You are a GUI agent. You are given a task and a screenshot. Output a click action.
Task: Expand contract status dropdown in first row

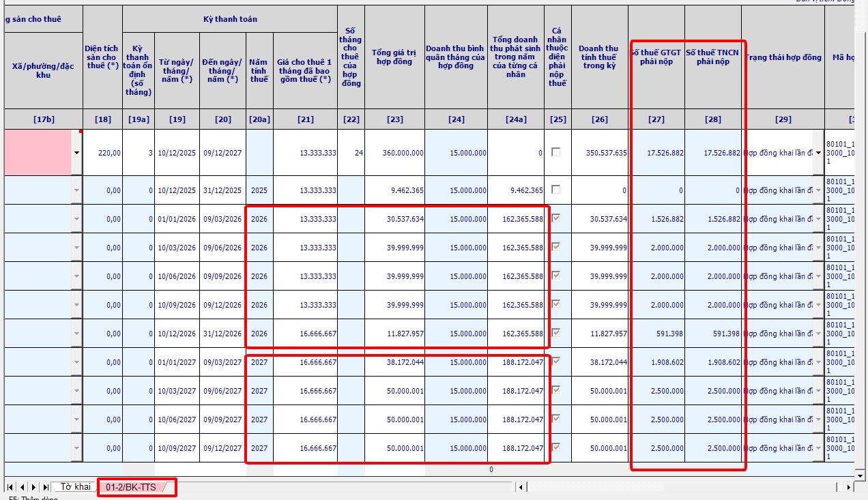[818, 153]
